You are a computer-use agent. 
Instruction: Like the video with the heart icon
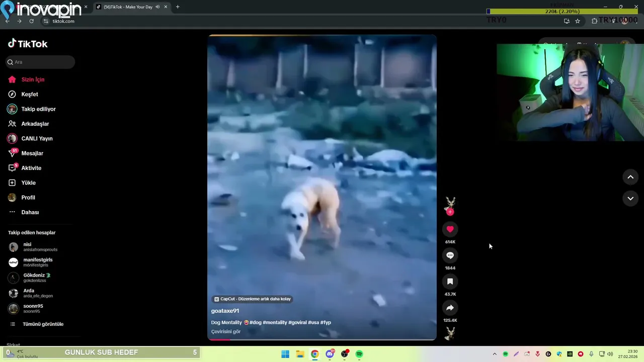coord(450,229)
